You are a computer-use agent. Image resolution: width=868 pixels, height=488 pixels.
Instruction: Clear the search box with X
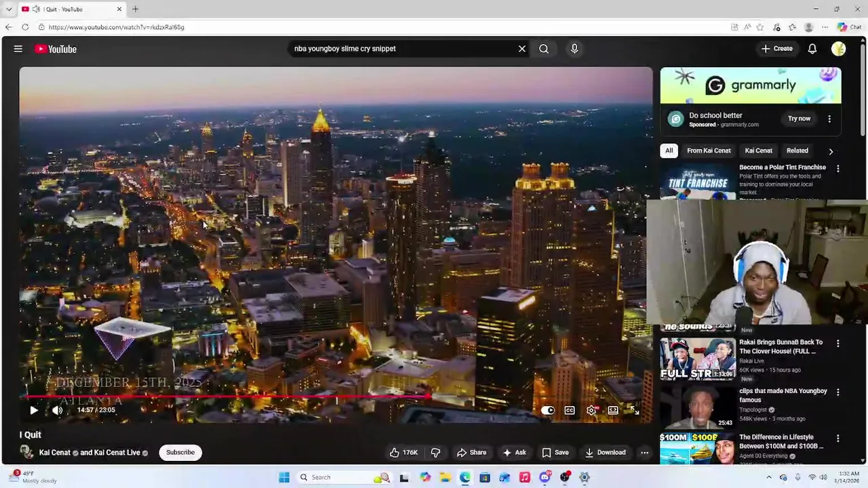(522, 49)
